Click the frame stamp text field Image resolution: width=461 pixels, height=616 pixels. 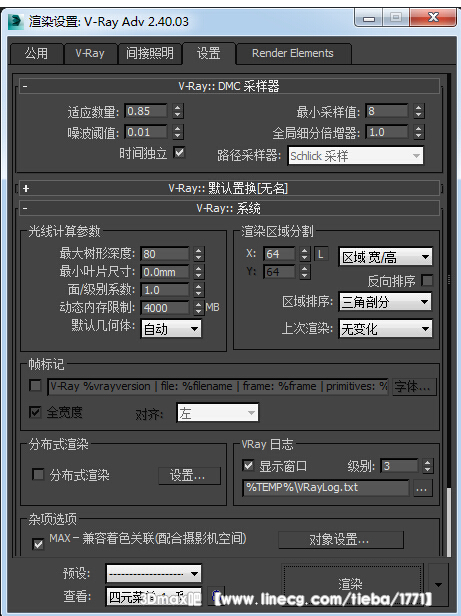coord(218,387)
